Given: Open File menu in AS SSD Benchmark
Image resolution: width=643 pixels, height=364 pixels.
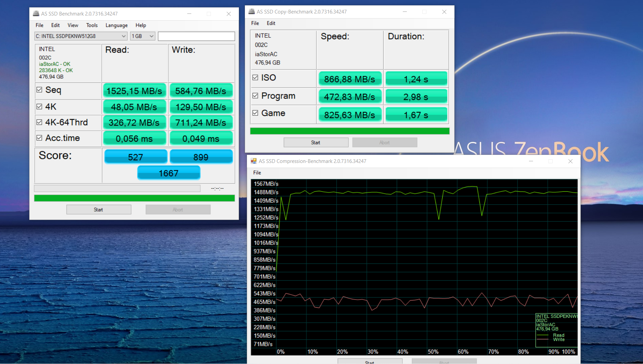Looking at the screenshot, I should (39, 25).
